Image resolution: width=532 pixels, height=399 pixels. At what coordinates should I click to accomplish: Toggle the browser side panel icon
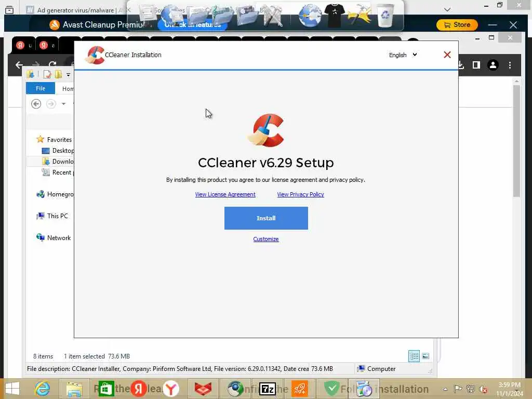(x=476, y=65)
